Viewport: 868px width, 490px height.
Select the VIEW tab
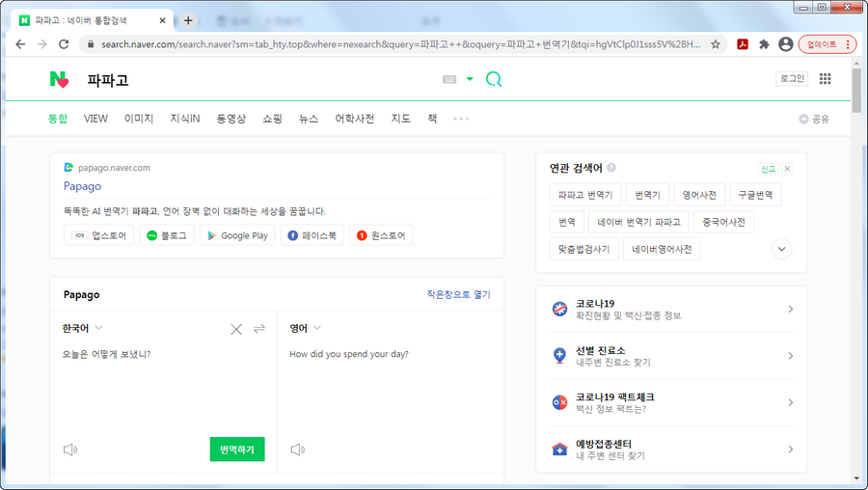(x=95, y=119)
